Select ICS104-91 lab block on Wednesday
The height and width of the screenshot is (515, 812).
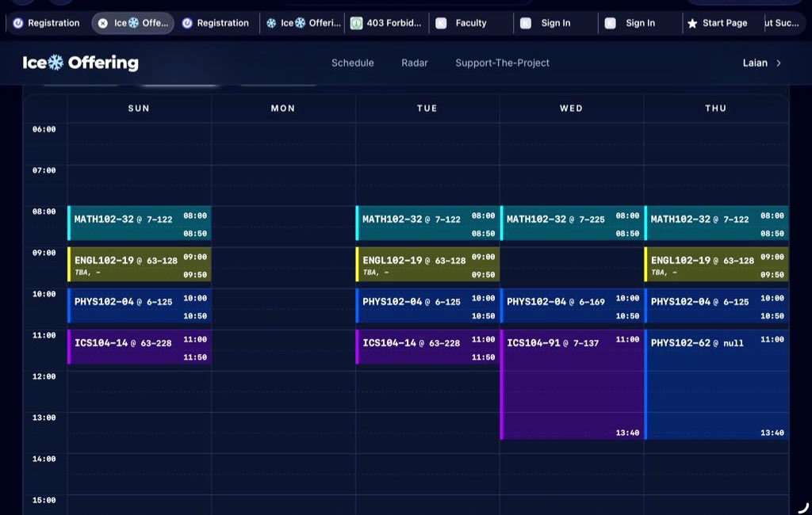572,384
